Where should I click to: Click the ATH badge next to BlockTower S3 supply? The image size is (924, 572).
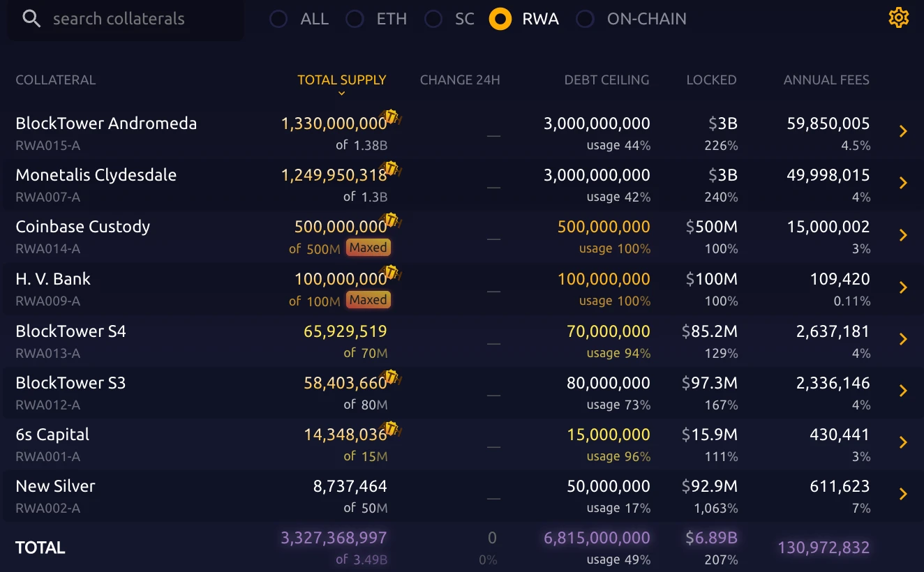coord(391,377)
